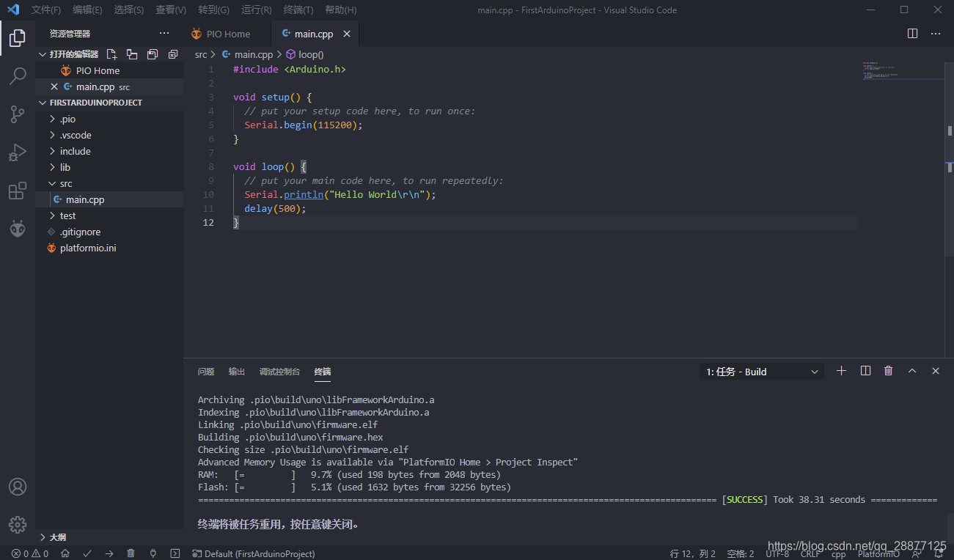Close main.cpp in the open editors list
954x560 pixels.
click(x=54, y=86)
